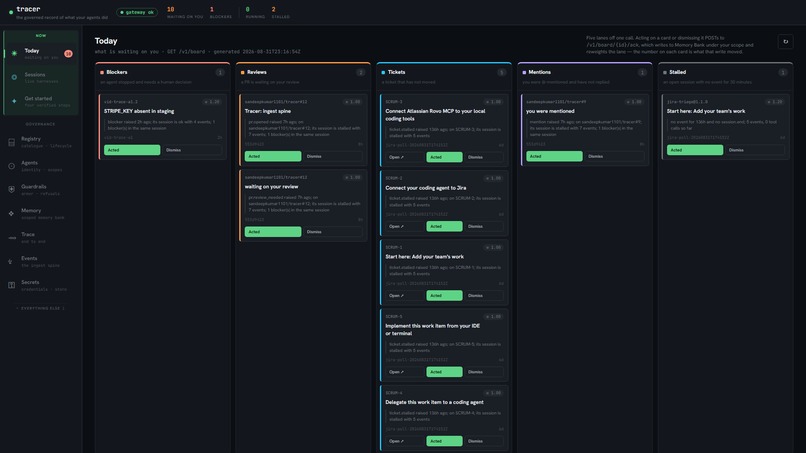The width and height of the screenshot is (806, 453).
Task: Click the Memory icon
Action: click(x=11, y=213)
